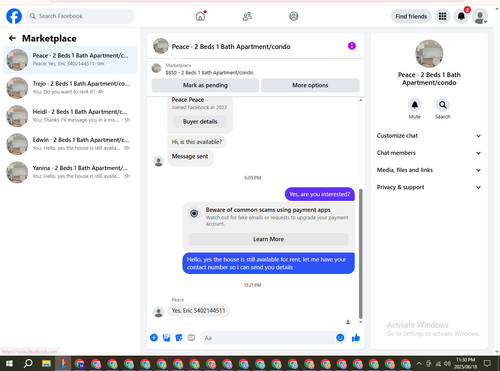Choose a GIF icon
The height and width of the screenshot is (371, 500).
click(191, 338)
